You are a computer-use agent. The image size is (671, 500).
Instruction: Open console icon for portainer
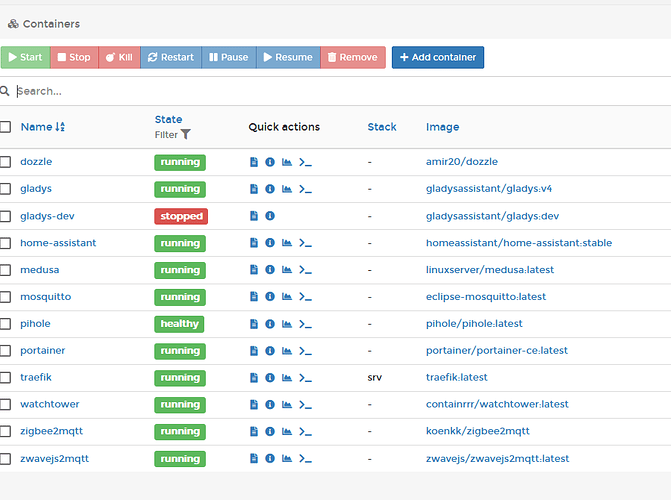pos(305,351)
